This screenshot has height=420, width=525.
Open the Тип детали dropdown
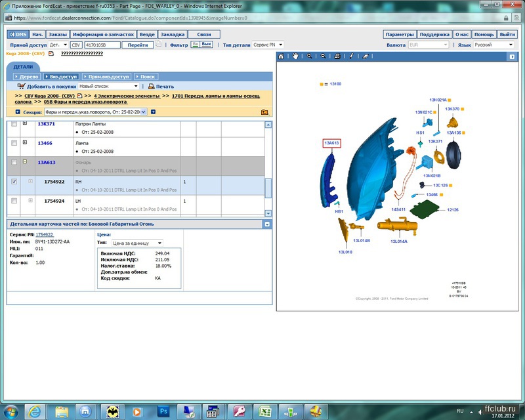[268, 45]
